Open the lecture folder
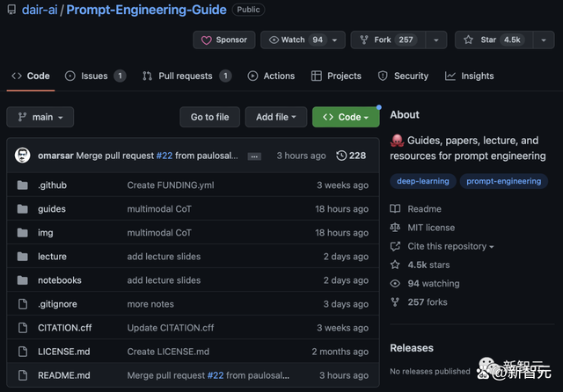 click(52, 257)
